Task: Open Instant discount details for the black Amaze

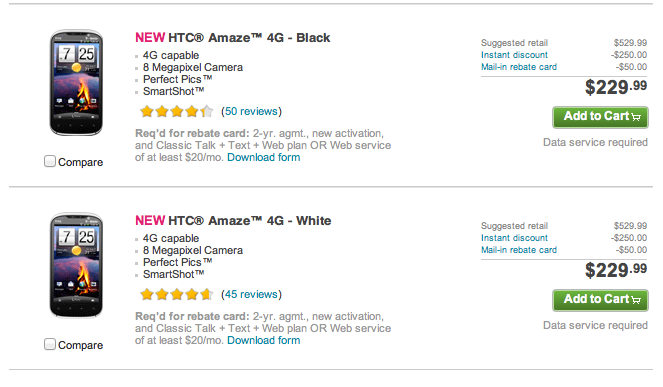Action: pyautogui.click(x=514, y=55)
